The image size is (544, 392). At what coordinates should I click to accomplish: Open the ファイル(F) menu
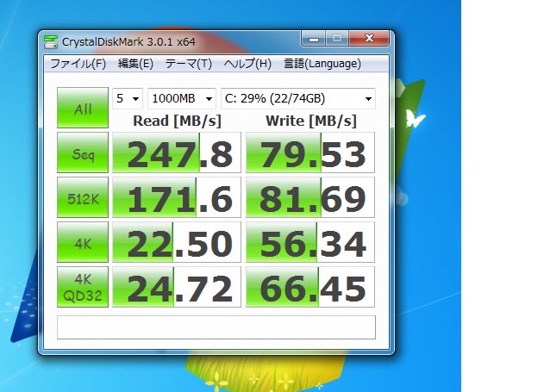[x=78, y=64]
